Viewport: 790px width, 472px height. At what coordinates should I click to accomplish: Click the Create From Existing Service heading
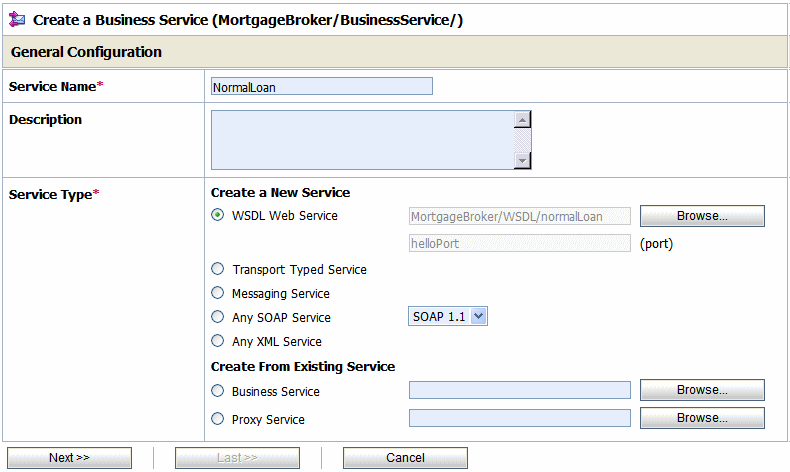coord(303,366)
